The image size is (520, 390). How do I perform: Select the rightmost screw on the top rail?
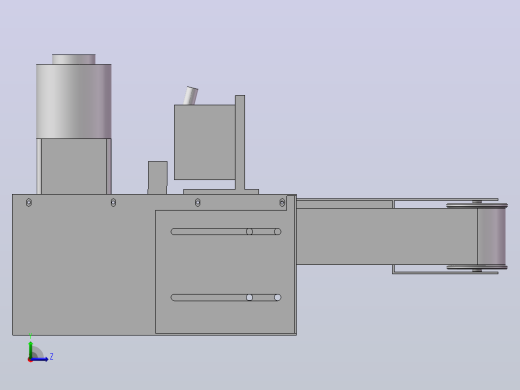point(282,202)
